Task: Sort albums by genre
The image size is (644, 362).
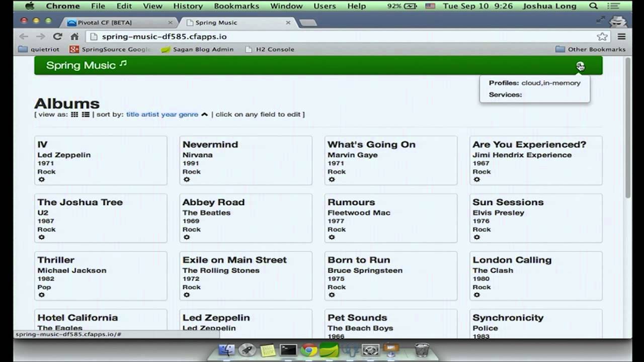Action: (189, 114)
